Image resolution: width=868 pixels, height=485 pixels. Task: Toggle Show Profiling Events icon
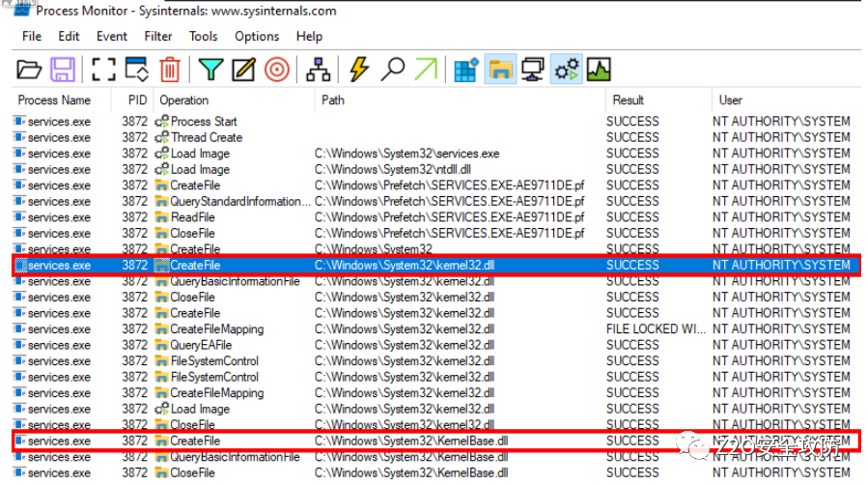tap(599, 70)
